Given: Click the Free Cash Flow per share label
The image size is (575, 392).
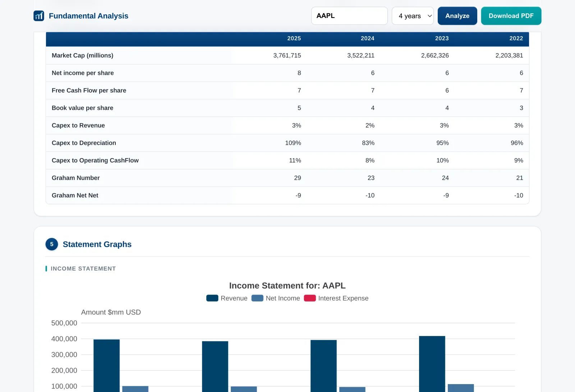Looking at the screenshot, I should tap(89, 91).
